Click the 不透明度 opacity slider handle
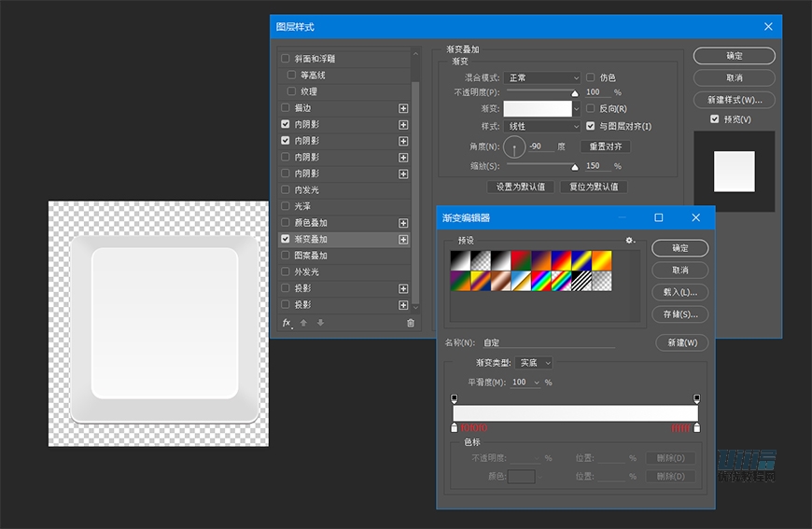This screenshot has height=529, width=812. 575,93
